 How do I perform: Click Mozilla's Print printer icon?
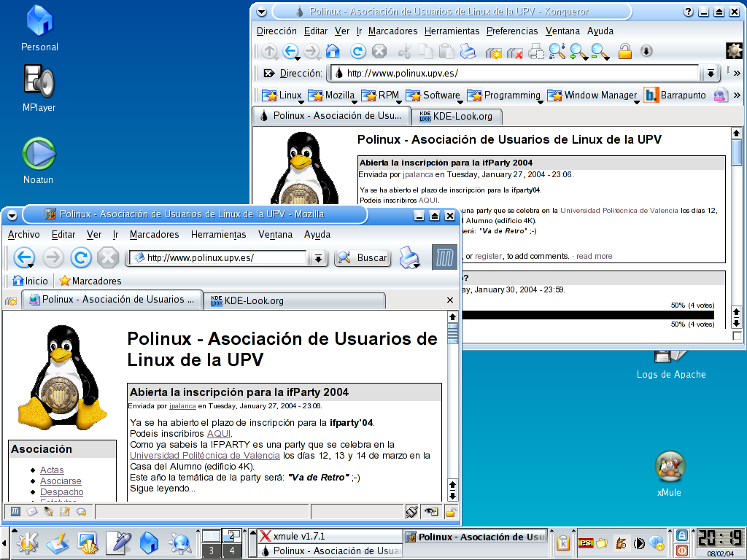(409, 257)
